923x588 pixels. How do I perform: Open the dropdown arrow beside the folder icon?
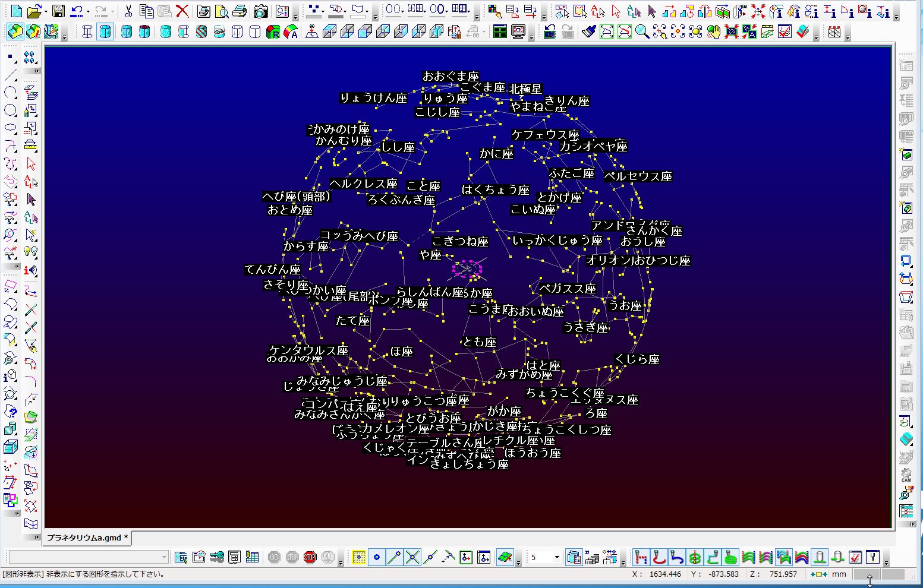pos(46,12)
